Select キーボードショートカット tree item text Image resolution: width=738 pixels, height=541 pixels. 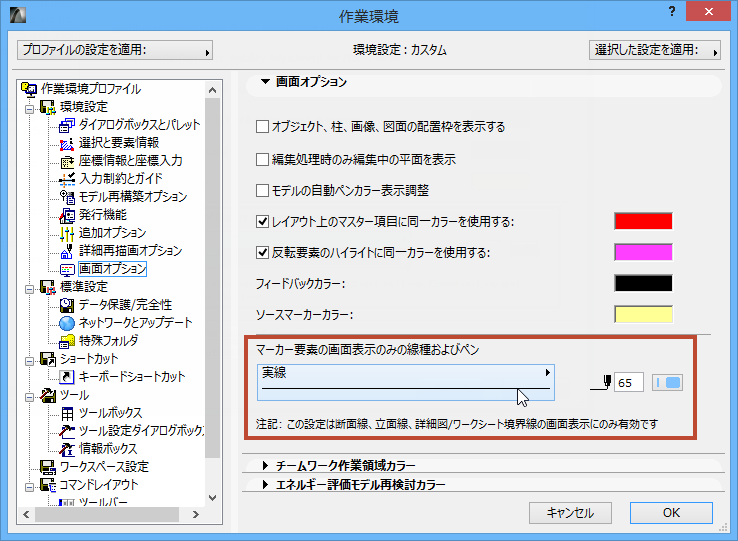[132, 377]
